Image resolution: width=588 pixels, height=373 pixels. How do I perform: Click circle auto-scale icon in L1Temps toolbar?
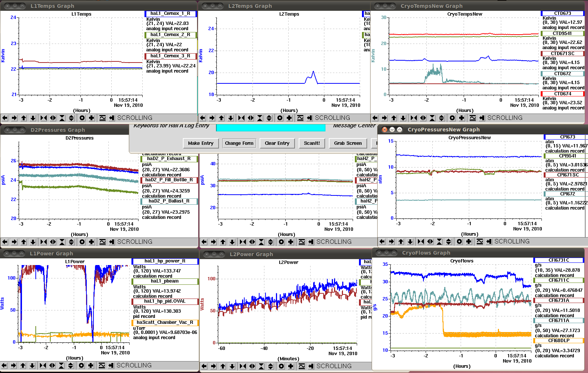[x=82, y=118]
